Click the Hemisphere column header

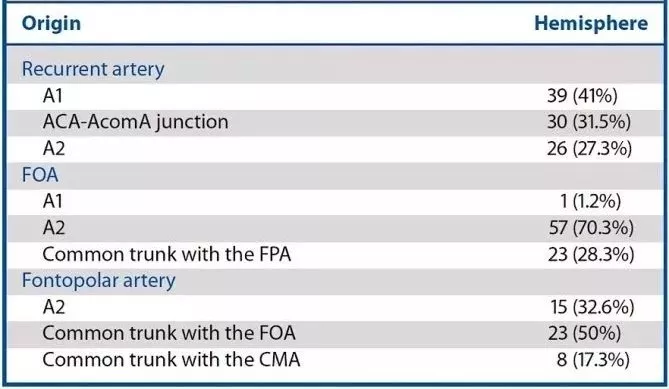click(591, 23)
